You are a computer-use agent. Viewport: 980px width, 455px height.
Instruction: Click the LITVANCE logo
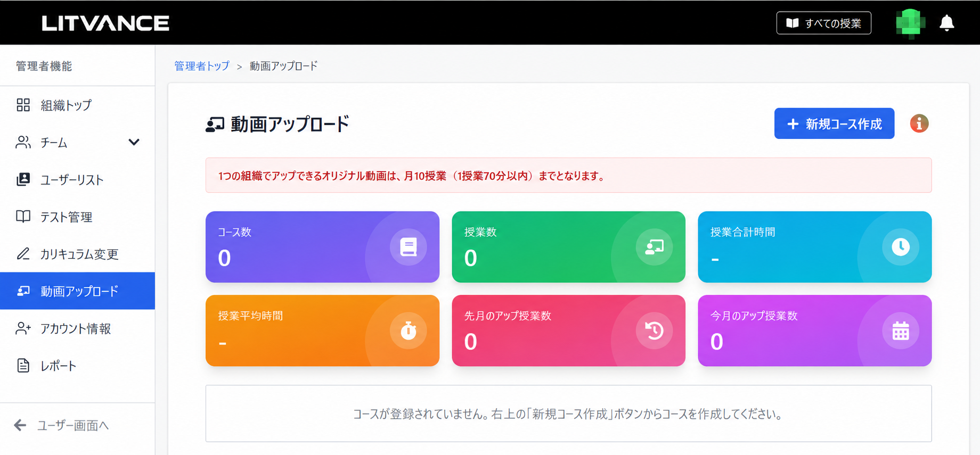click(105, 23)
